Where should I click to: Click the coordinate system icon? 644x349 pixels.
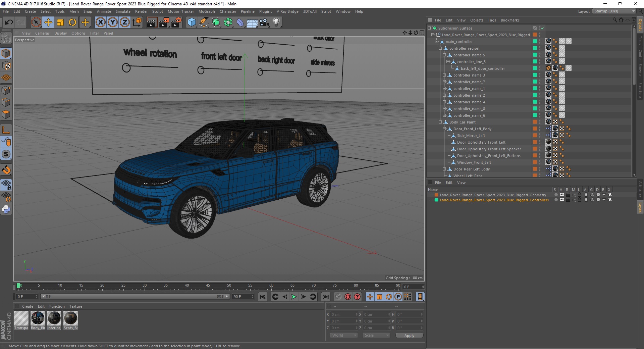click(137, 22)
